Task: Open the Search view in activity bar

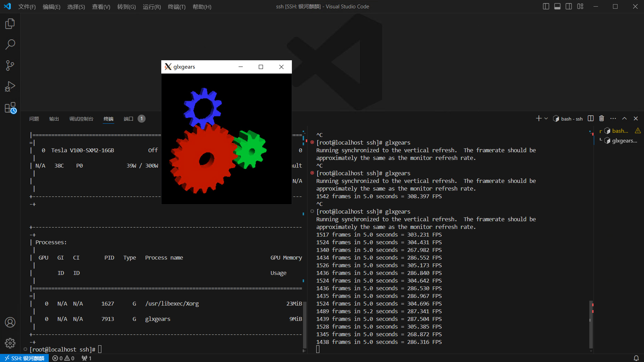Action: coord(10,45)
